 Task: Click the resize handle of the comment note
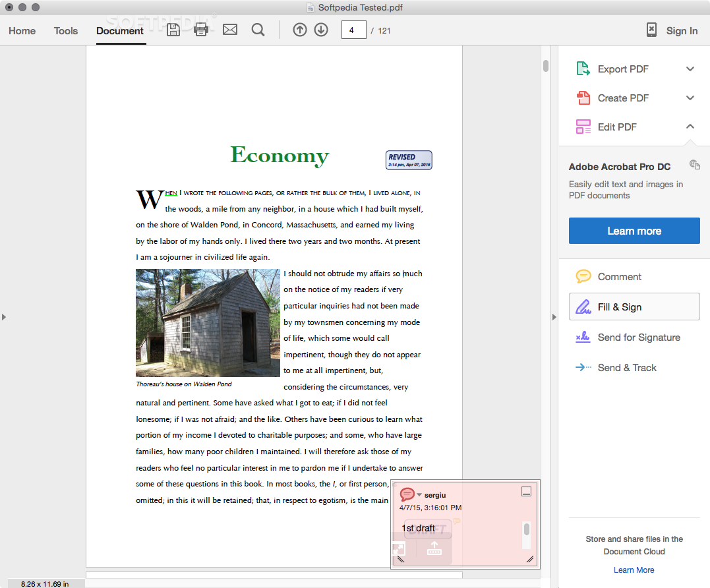(530, 560)
